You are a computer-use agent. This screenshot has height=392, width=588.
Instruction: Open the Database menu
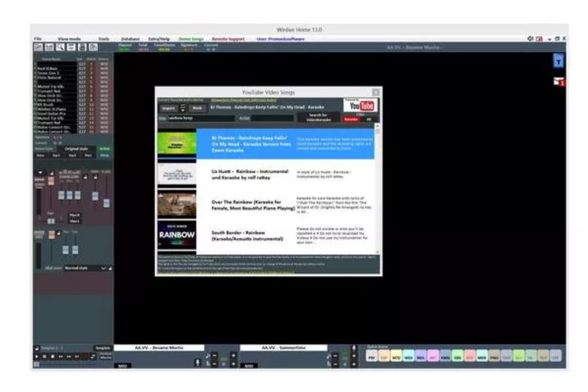point(130,39)
